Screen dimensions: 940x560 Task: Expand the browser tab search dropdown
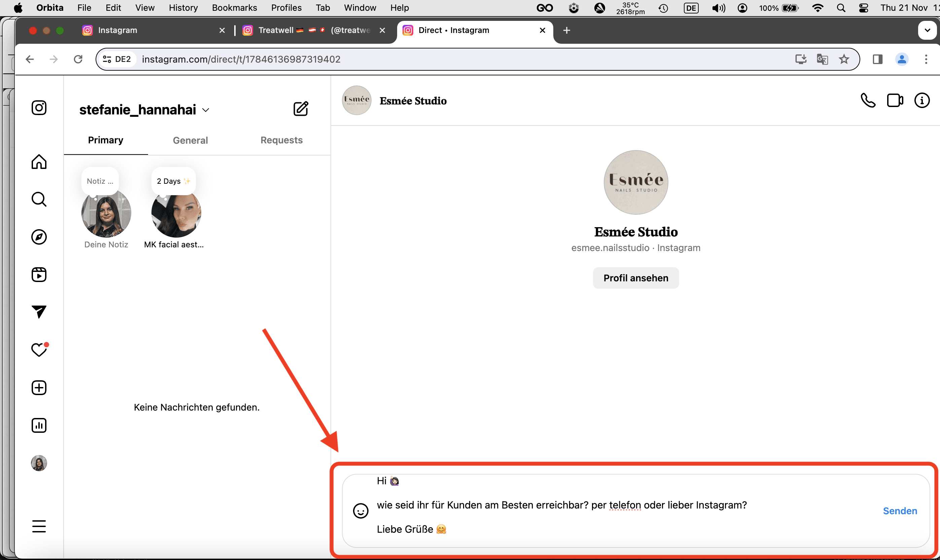point(927,31)
